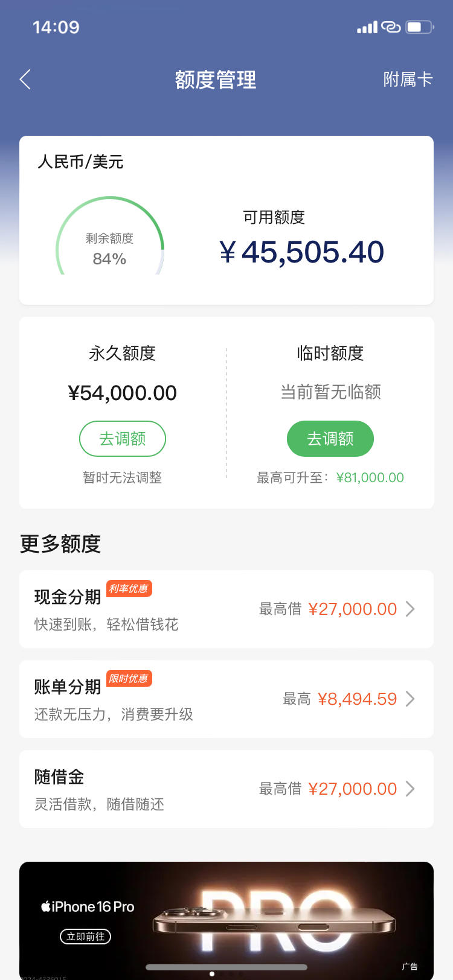Tap the 立即前往 button on the ad
This screenshot has height=980, width=453.
pos(85,937)
